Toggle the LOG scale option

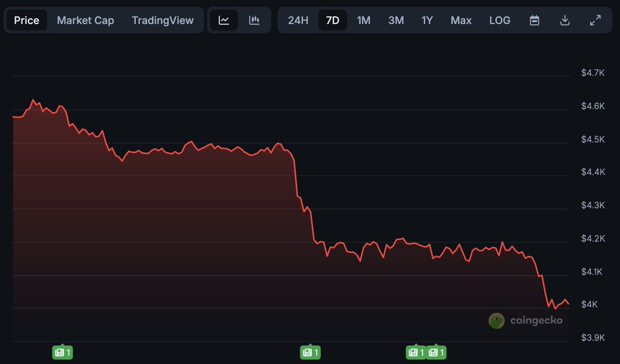(500, 20)
